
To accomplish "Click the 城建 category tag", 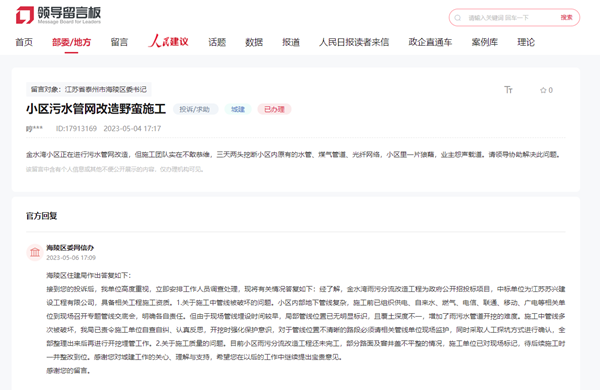I will click(x=238, y=109).
